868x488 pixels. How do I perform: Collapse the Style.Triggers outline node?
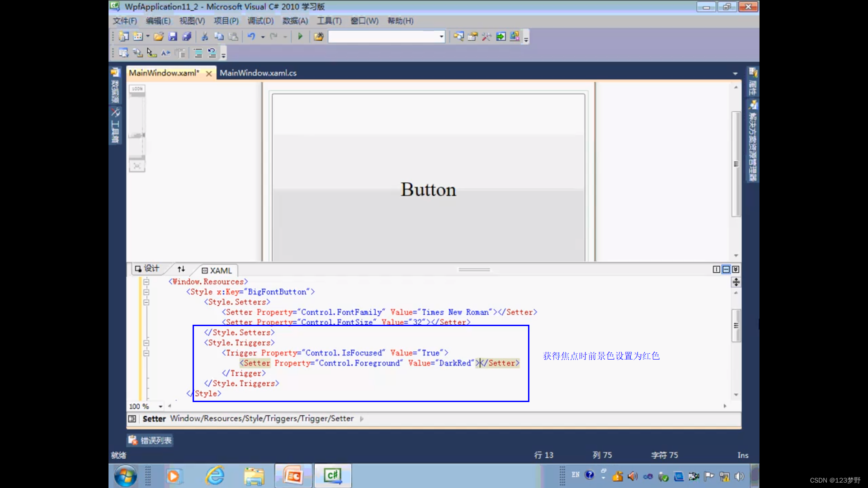pos(146,343)
